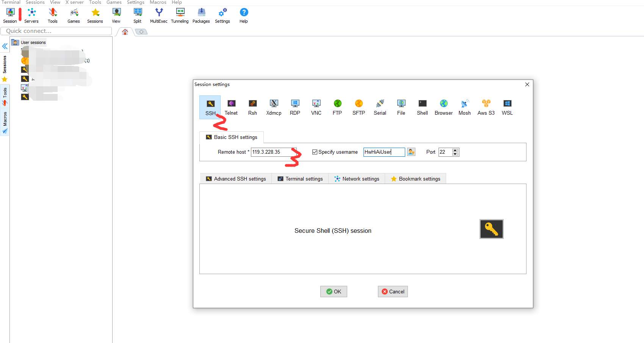Click the Help toolbar icon

point(244,16)
